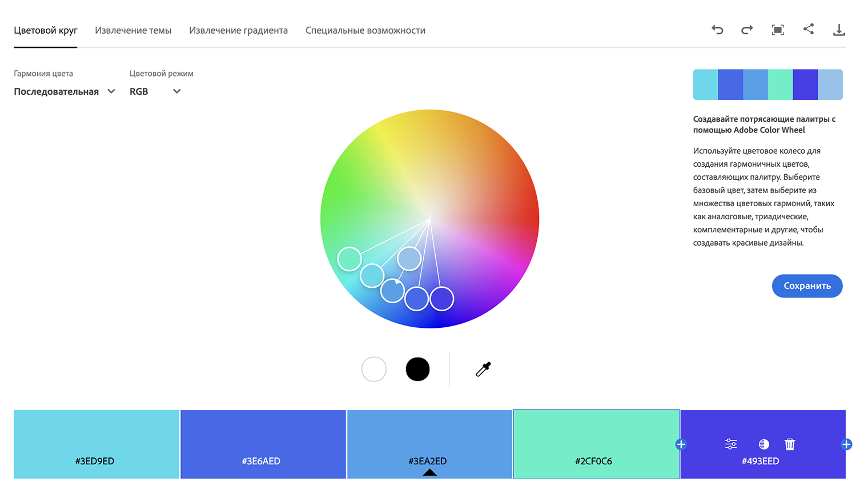
Task: Open shade options icon on #493EED swatch
Action: (763, 444)
